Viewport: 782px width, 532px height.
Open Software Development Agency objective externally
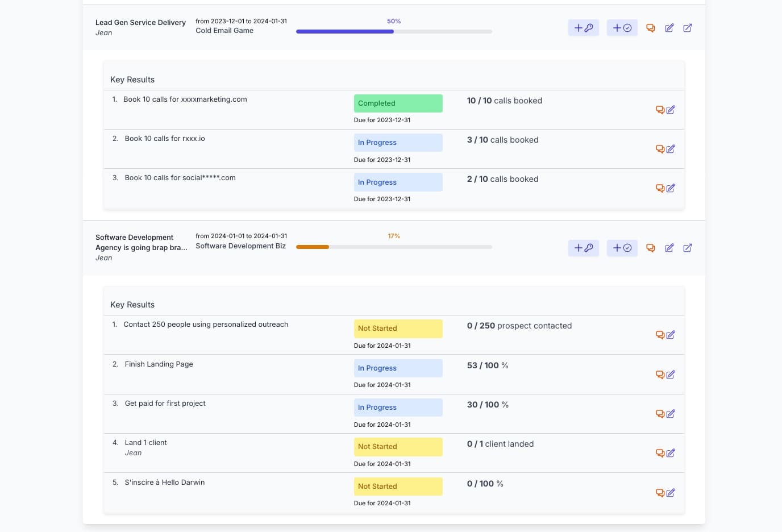point(688,248)
